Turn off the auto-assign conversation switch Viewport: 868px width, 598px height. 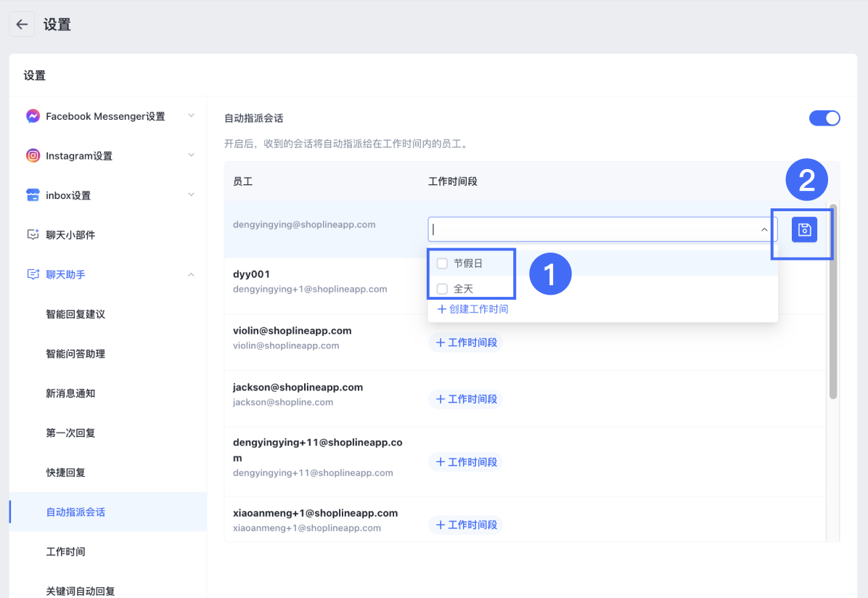(x=824, y=118)
